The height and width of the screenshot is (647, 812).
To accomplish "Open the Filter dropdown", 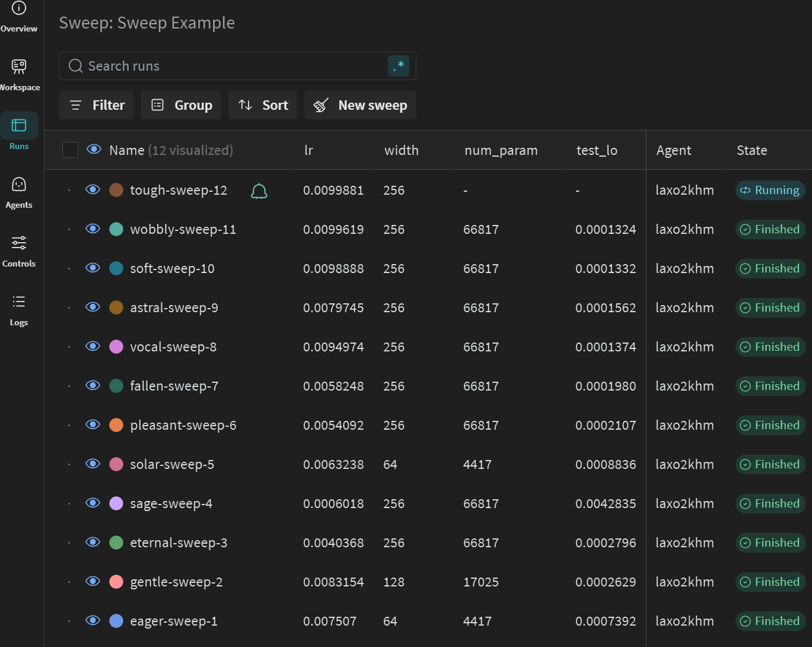I will (x=96, y=105).
